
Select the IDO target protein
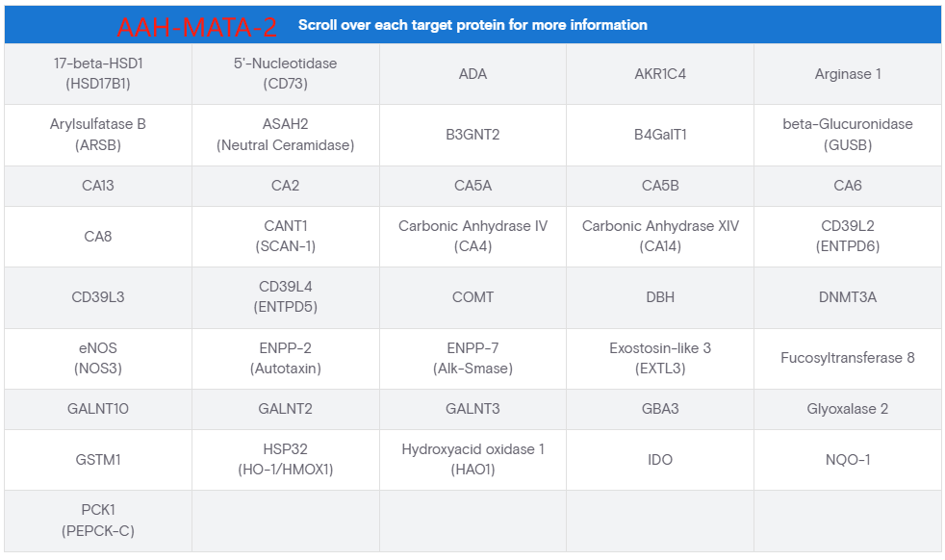pyautogui.click(x=660, y=460)
